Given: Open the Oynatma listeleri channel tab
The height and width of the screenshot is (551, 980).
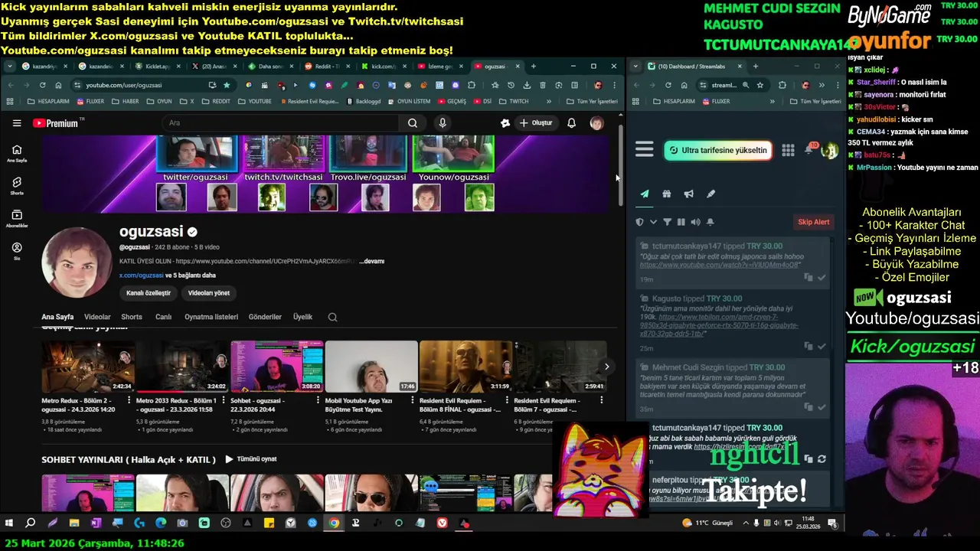Looking at the screenshot, I should click(211, 317).
